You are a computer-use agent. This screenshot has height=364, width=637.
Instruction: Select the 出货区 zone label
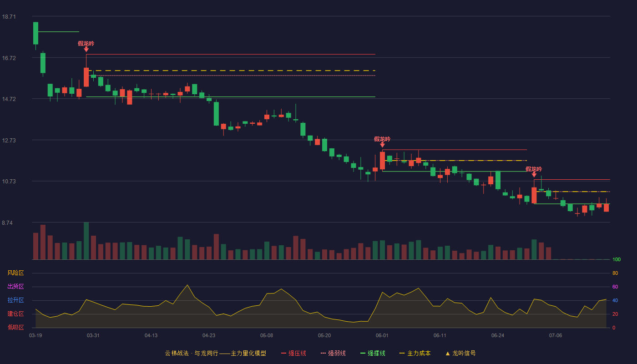(15, 287)
